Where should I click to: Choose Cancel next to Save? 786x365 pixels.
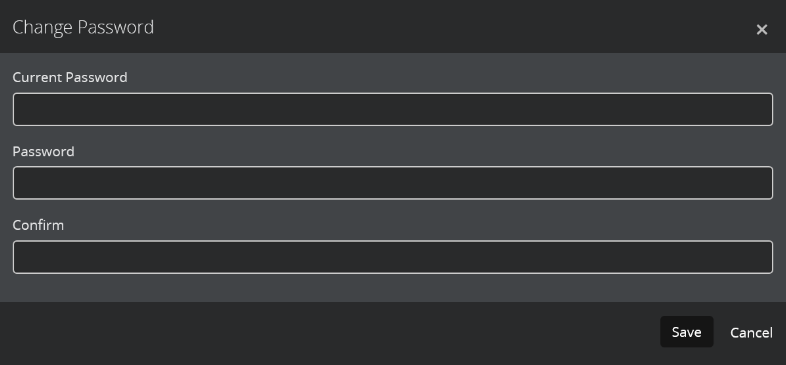(x=751, y=332)
